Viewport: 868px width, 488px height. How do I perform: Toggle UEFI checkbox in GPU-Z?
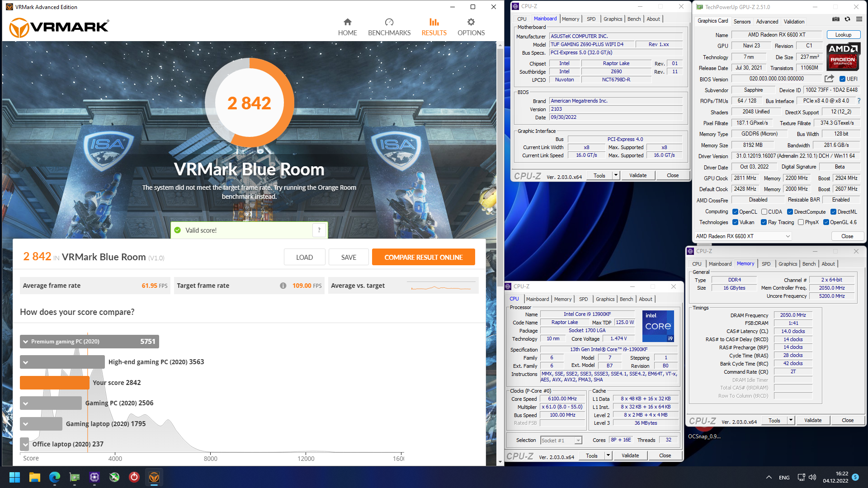pyautogui.click(x=842, y=79)
